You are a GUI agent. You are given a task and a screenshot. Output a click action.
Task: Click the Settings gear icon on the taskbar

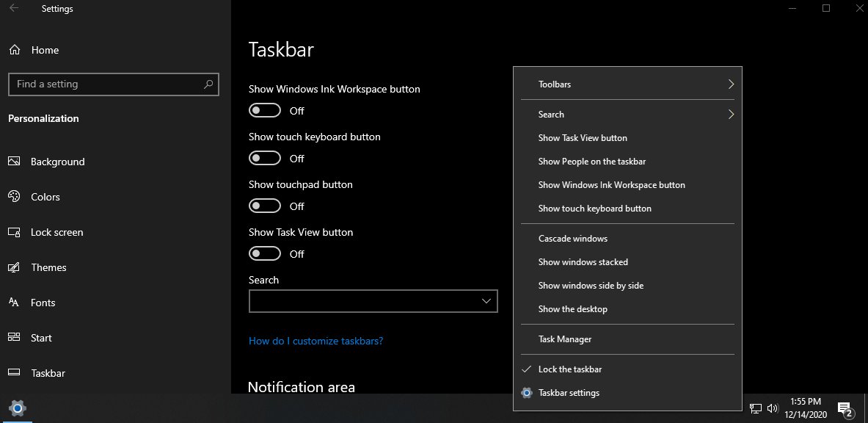tap(17, 408)
